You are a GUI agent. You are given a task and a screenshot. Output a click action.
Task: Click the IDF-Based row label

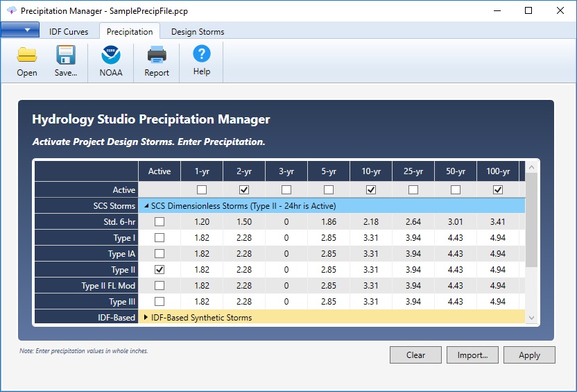coord(87,317)
